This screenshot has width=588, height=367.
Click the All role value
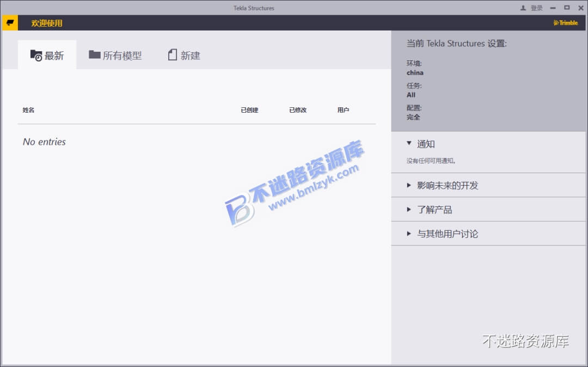(411, 95)
